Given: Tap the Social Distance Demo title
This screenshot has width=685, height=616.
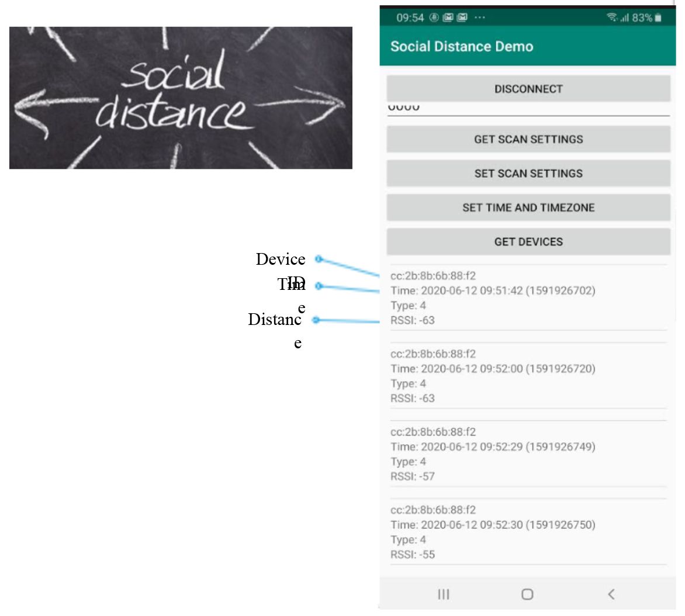Looking at the screenshot, I should (x=462, y=47).
